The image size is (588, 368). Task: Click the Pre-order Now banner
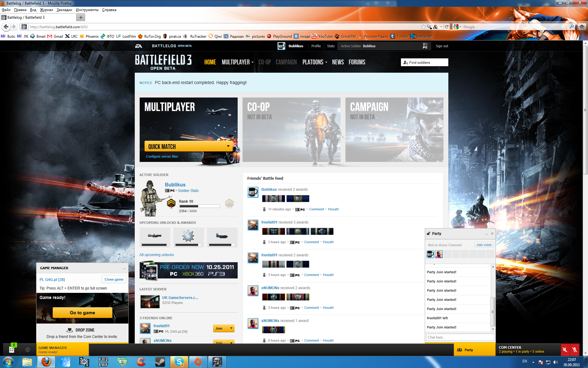coord(189,270)
